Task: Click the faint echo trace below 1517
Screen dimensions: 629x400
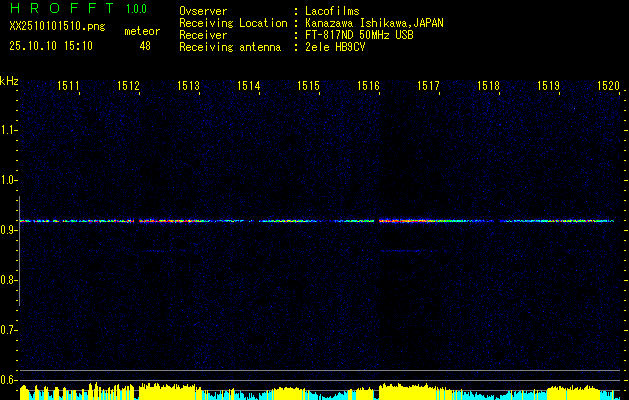Action: pyautogui.click(x=402, y=251)
